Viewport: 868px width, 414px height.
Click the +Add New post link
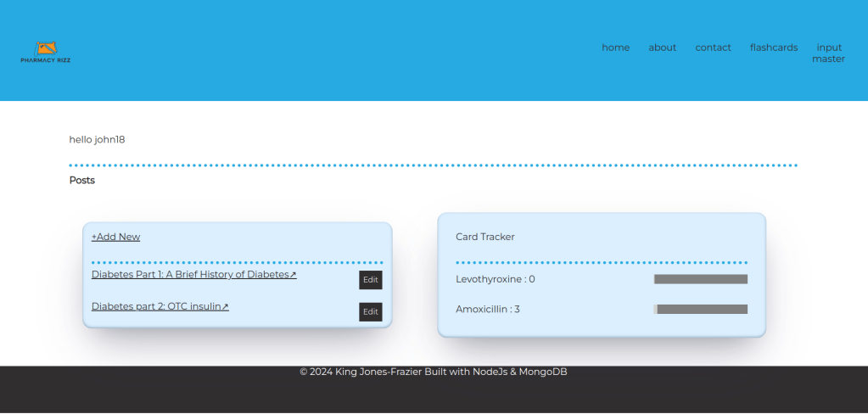click(x=115, y=237)
